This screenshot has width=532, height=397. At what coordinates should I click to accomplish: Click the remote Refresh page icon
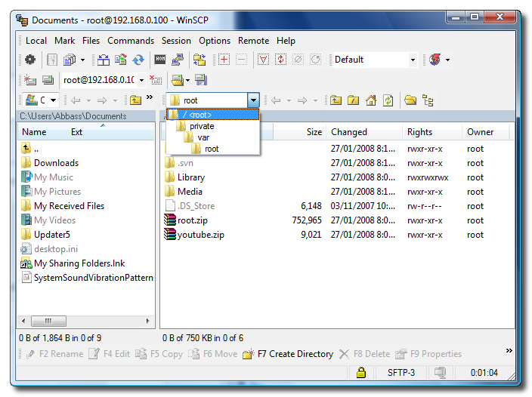388,100
